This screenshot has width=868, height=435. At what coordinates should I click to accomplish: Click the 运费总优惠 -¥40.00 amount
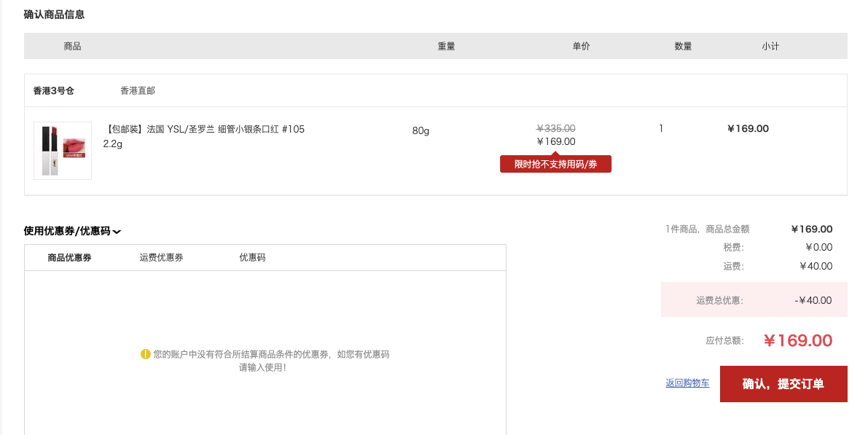tap(813, 300)
